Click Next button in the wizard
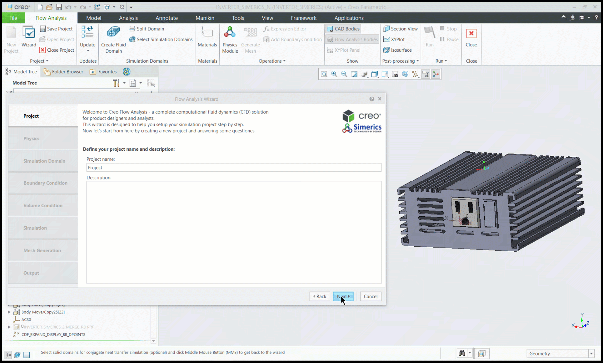This screenshot has height=363, width=603. coord(343,296)
